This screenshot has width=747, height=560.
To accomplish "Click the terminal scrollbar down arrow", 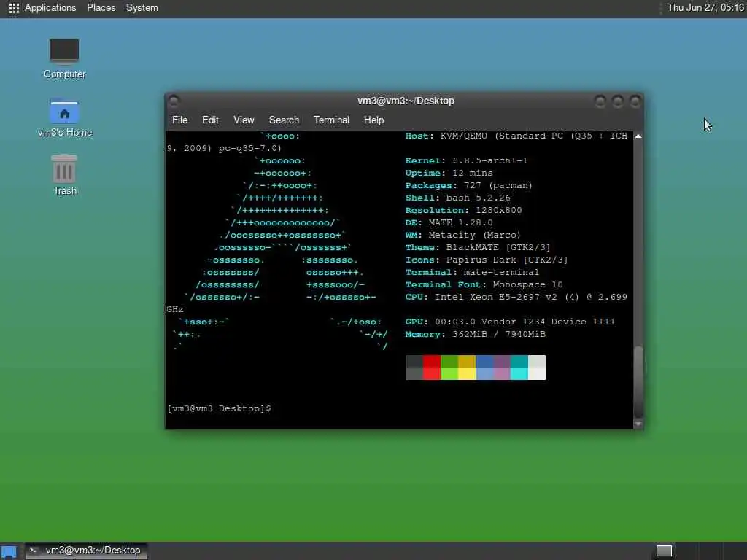I will tap(638, 424).
